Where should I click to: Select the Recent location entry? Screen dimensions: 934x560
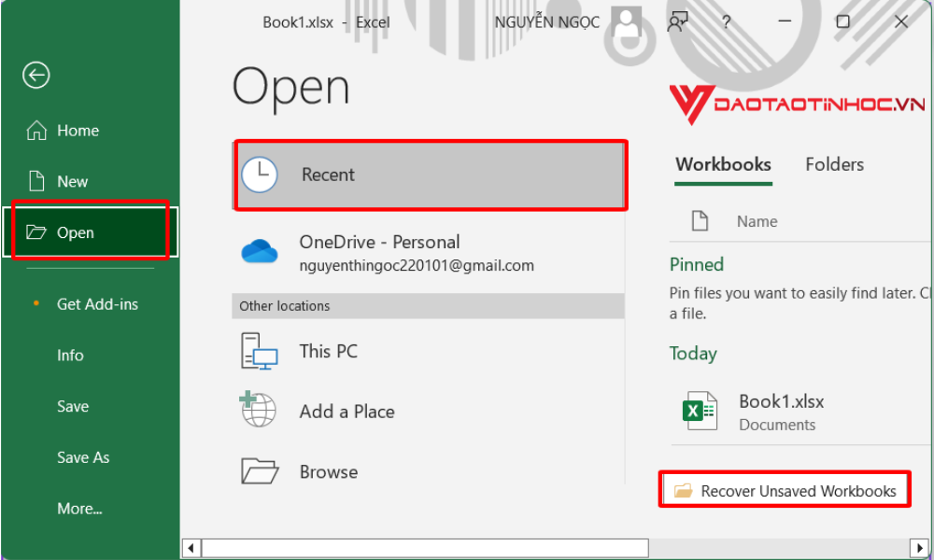[x=430, y=175]
